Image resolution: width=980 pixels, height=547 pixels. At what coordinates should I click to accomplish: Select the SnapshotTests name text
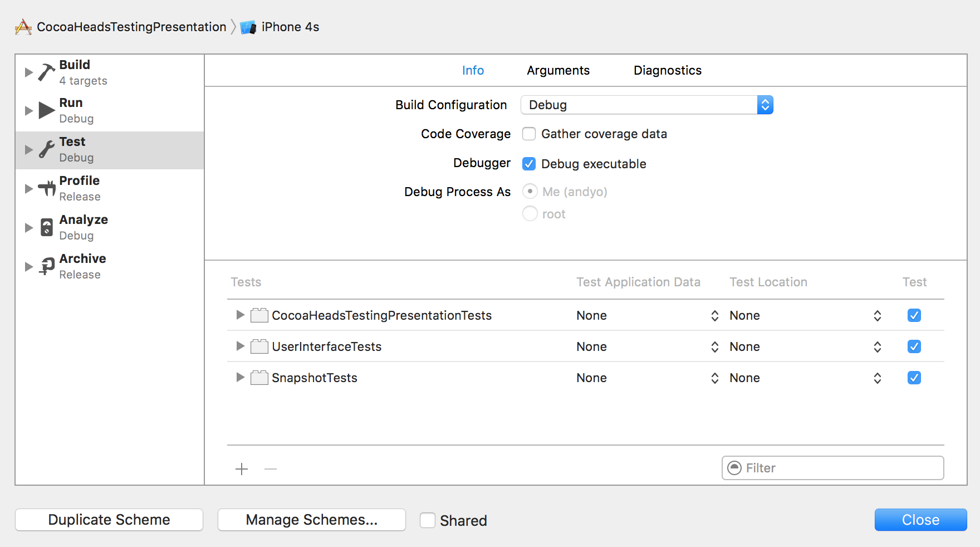(x=315, y=378)
